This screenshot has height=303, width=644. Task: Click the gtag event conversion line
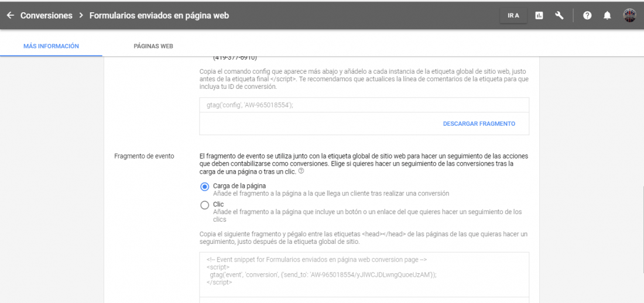point(323,275)
